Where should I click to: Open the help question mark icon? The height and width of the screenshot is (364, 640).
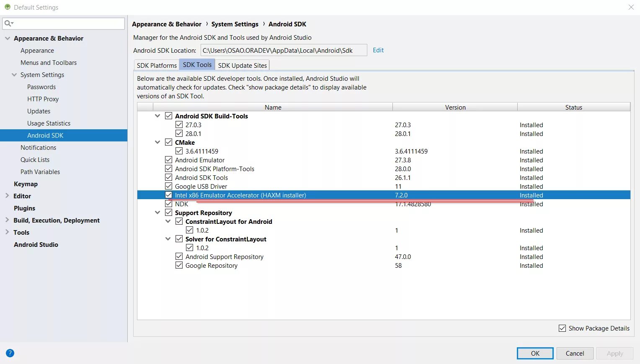click(10, 353)
